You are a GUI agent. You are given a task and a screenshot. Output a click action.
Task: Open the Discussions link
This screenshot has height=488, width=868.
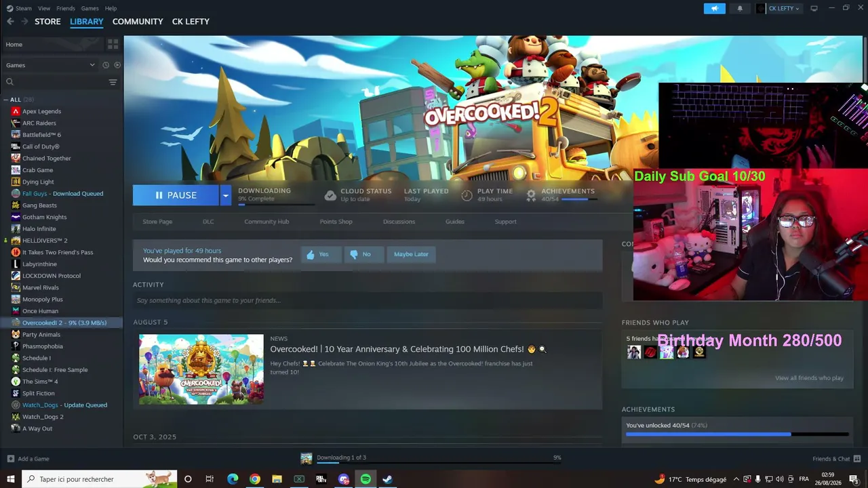(x=399, y=222)
